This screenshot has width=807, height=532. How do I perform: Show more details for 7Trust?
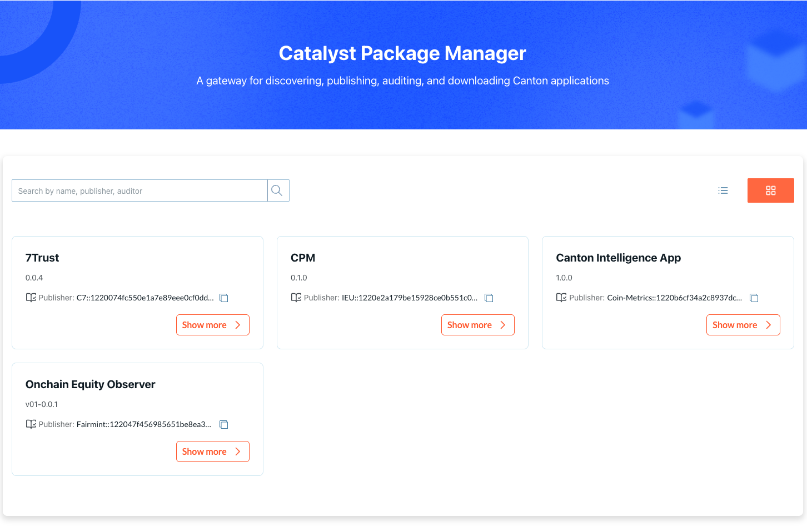point(212,325)
